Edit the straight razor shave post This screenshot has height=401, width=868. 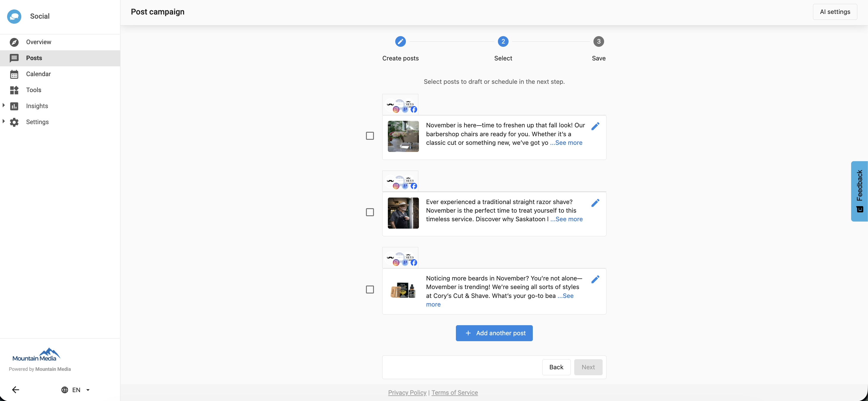[x=595, y=203]
